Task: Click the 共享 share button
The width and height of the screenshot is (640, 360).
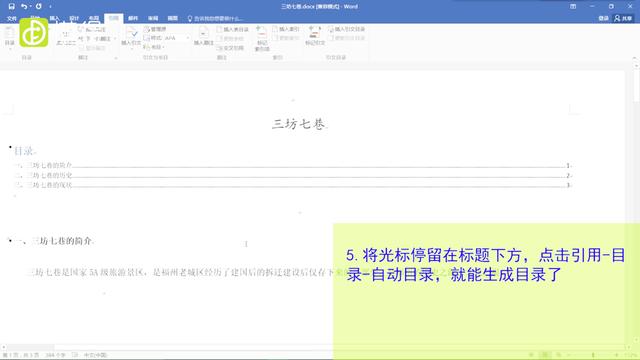Action: (623, 18)
